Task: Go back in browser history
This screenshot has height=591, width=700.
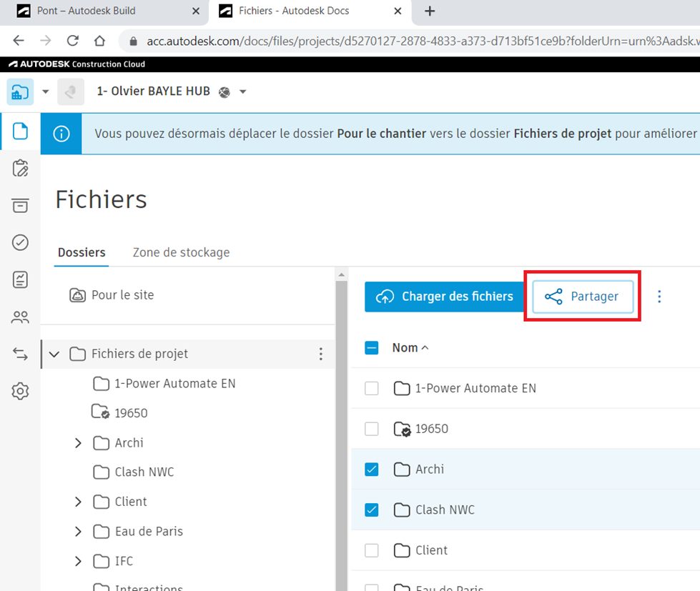Action: (19, 41)
